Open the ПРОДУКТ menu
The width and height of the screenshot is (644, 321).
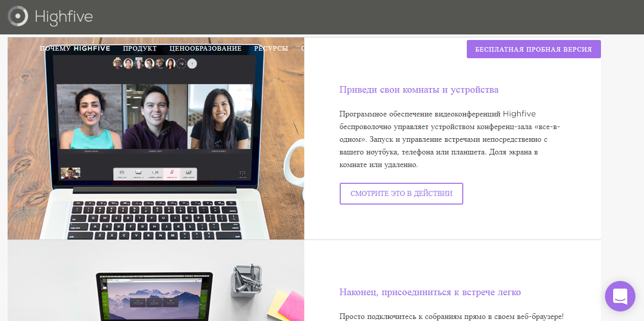coord(139,48)
